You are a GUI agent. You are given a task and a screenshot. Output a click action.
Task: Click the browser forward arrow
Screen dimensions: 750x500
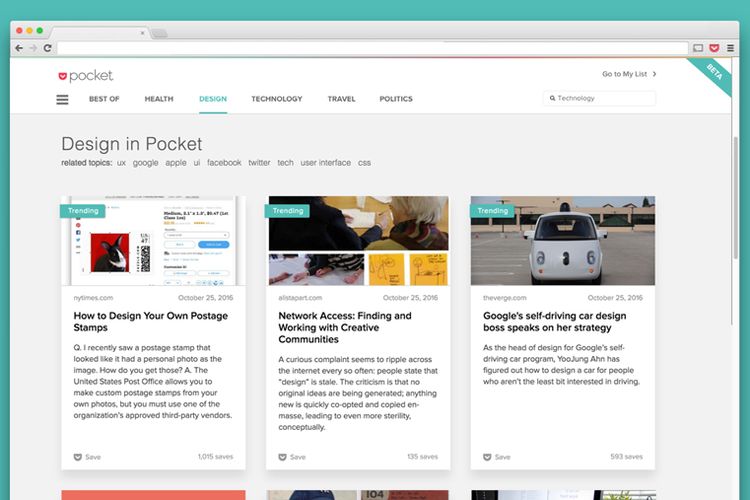[x=33, y=48]
